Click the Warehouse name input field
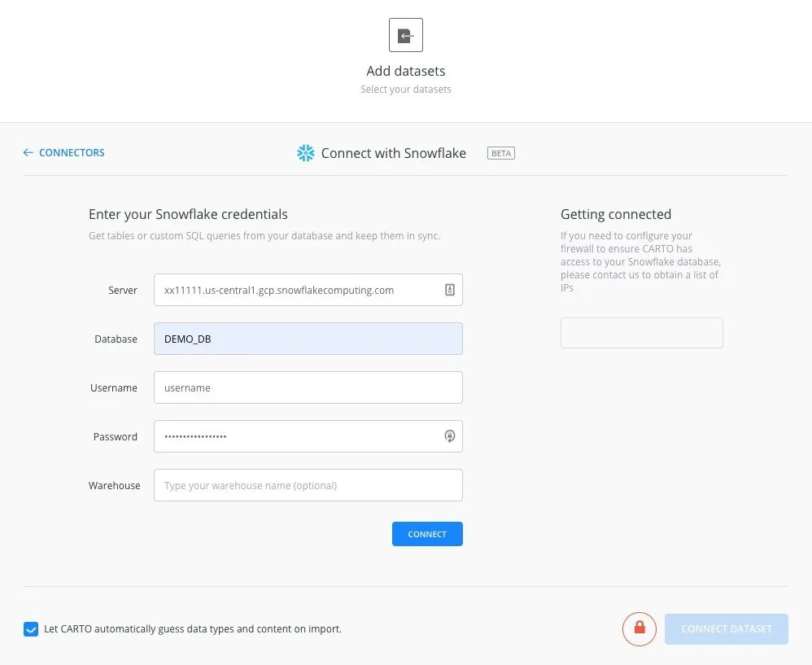The width and height of the screenshot is (812, 665). (308, 485)
